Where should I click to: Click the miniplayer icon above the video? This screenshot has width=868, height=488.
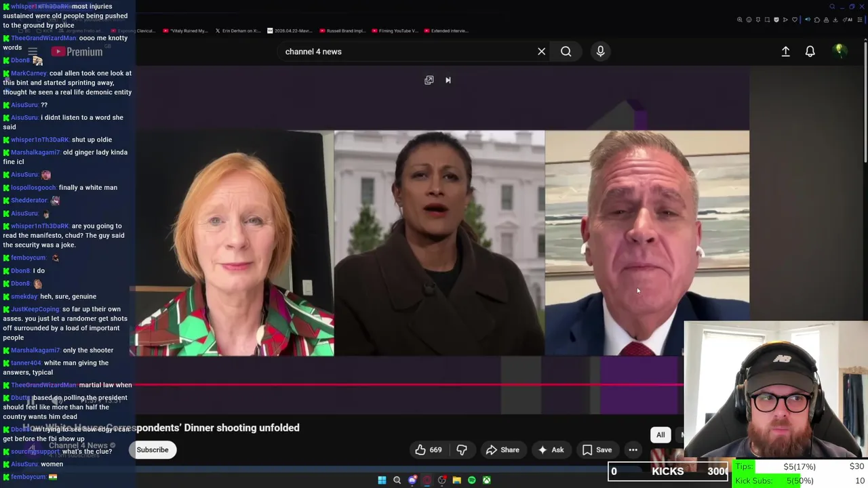click(429, 80)
